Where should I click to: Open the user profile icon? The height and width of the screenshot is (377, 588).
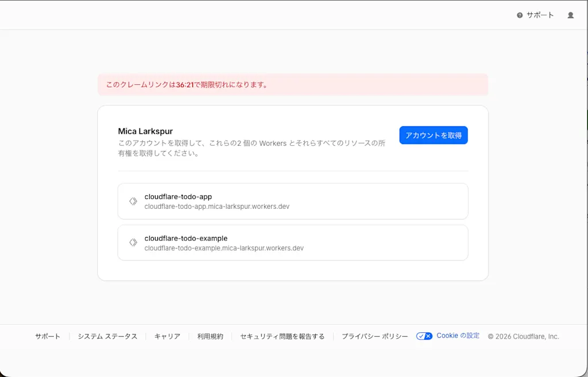point(570,15)
